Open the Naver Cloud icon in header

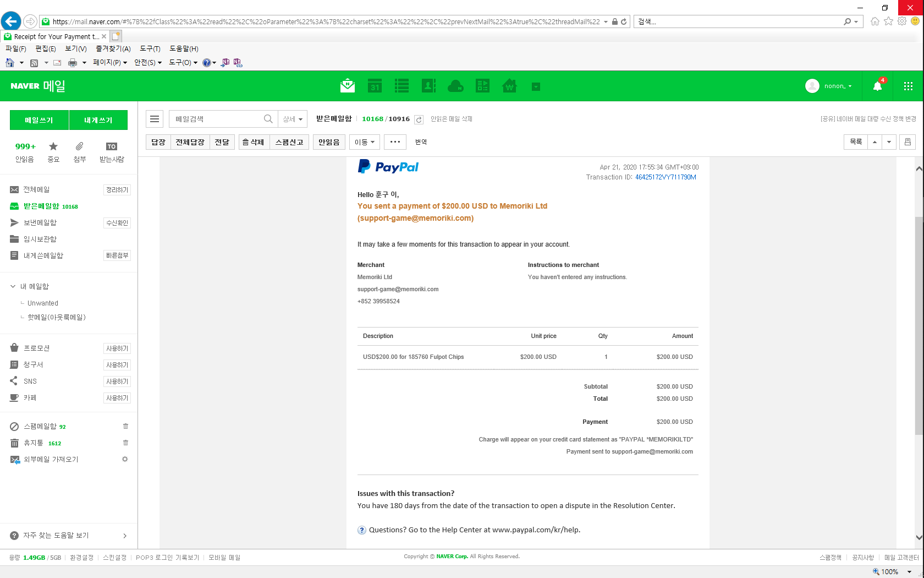455,86
